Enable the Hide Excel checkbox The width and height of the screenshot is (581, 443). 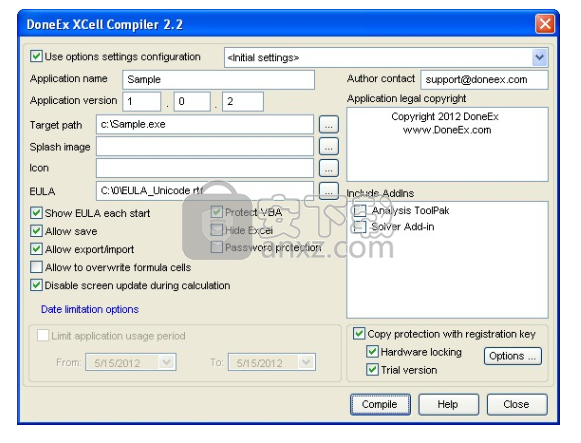coord(216,230)
